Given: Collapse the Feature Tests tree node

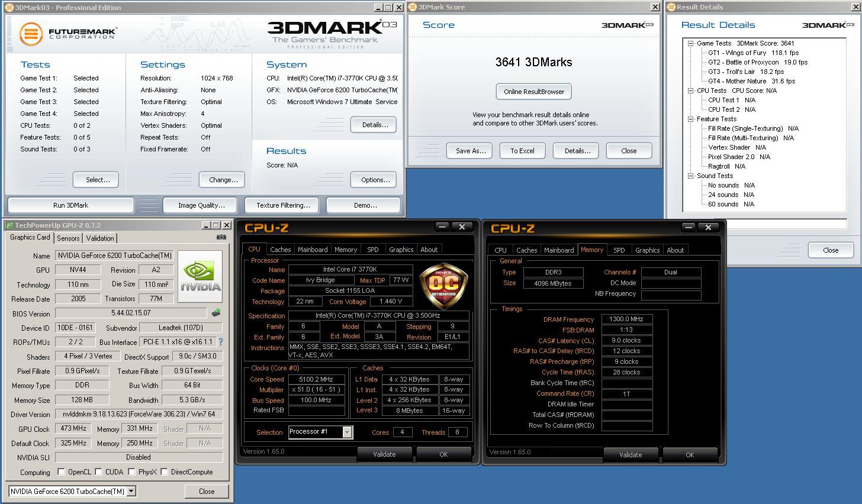Looking at the screenshot, I should (x=690, y=119).
